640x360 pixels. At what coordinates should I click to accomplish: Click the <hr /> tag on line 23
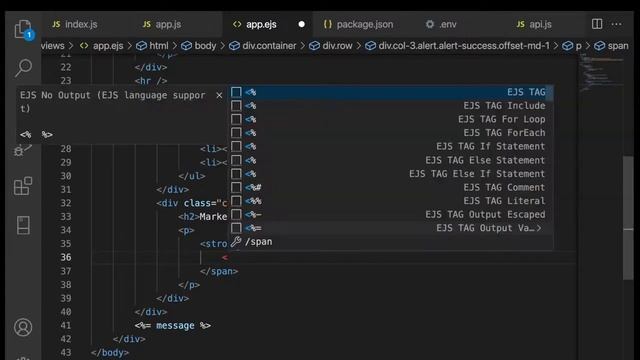coord(151,81)
